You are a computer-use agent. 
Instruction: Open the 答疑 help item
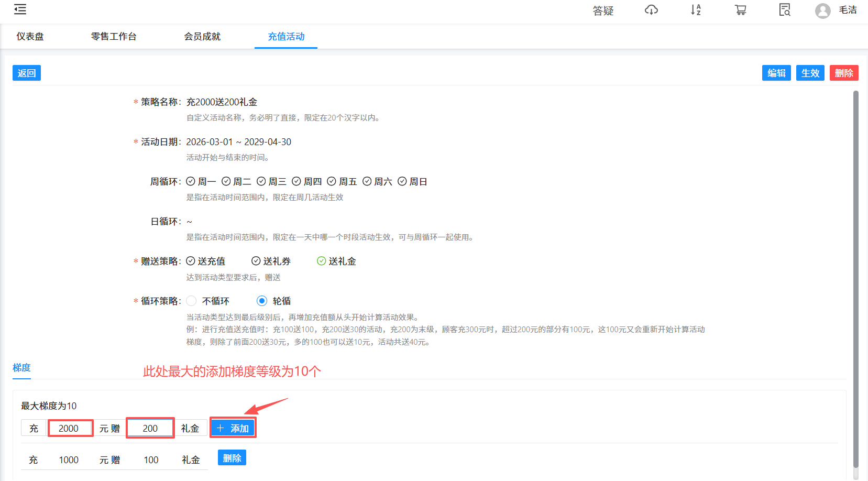click(x=603, y=10)
